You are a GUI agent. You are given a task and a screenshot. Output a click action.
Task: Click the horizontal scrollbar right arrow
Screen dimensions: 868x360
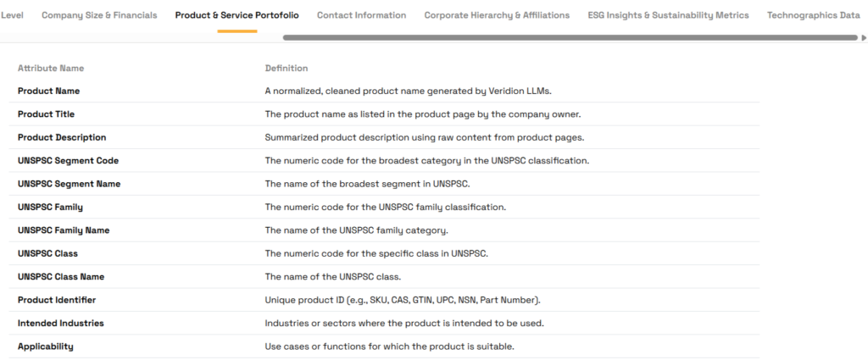(x=863, y=37)
